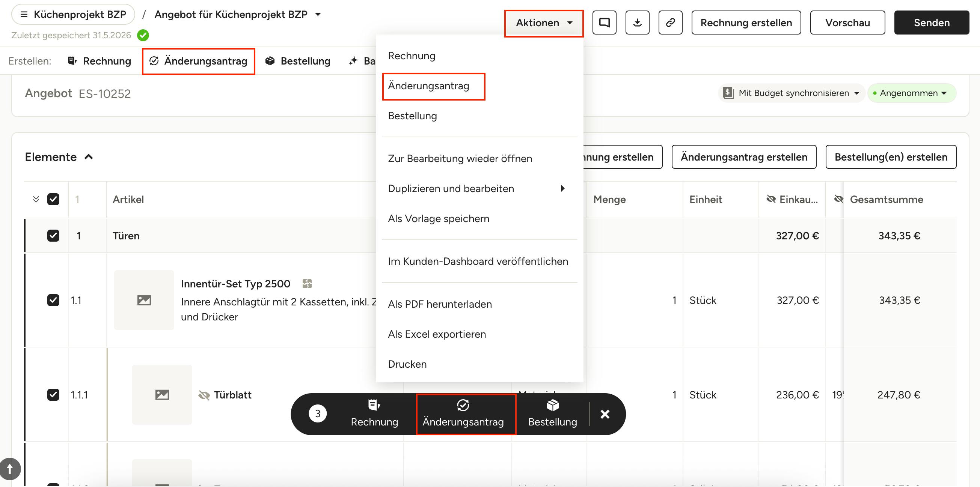
Task: Click the scroll-to-top arrow button
Action: pyautogui.click(x=10, y=469)
